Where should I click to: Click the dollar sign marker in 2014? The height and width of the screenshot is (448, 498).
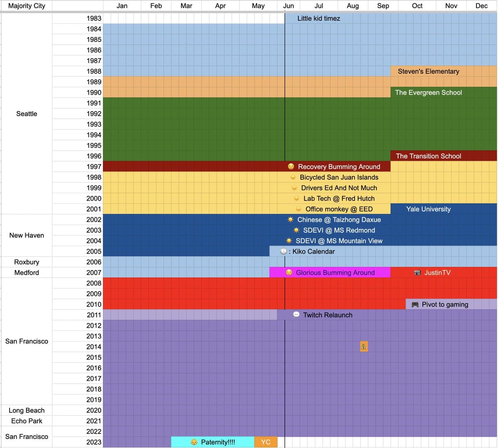(364, 346)
